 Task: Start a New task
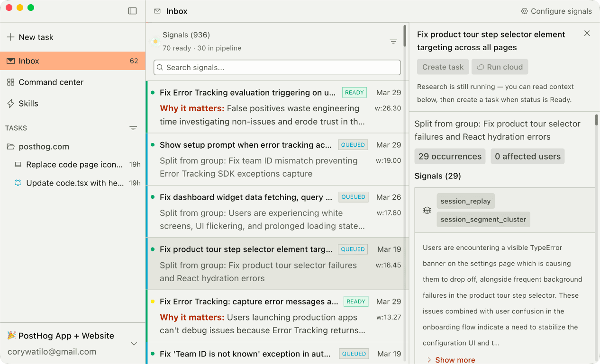click(x=73, y=37)
